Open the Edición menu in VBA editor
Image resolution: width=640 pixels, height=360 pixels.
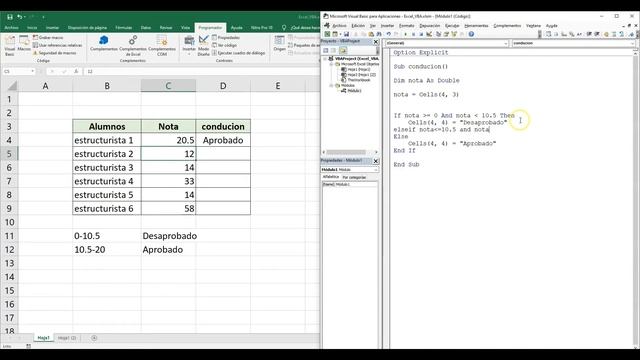click(x=358, y=26)
